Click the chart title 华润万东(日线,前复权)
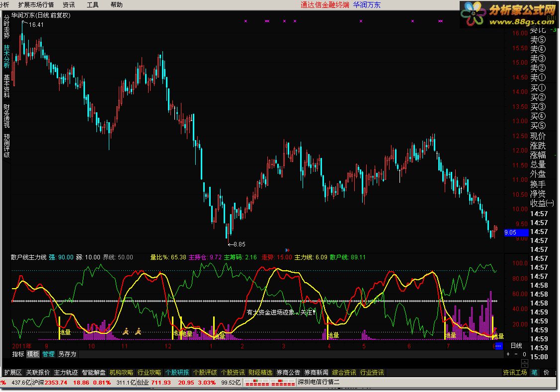This screenshot has width=560, height=392. [41, 15]
